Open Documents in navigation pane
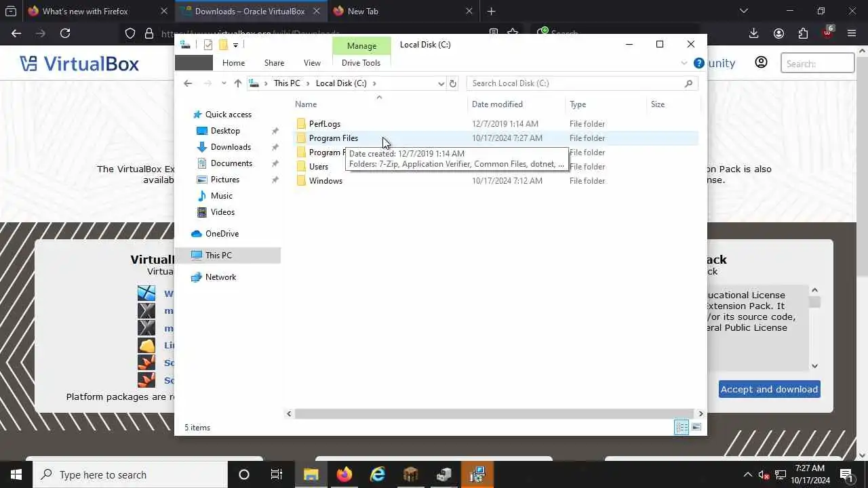 [231, 163]
